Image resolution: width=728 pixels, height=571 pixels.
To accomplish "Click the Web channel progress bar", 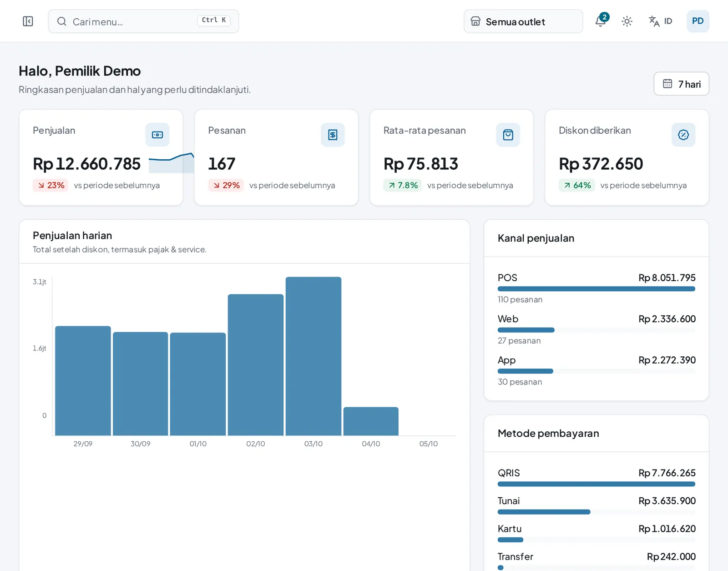I will coord(597,330).
